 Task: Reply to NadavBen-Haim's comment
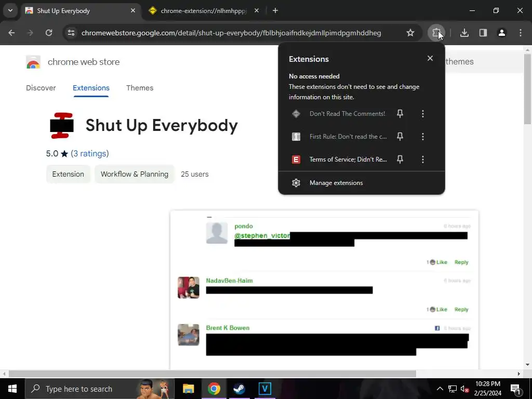(x=461, y=309)
